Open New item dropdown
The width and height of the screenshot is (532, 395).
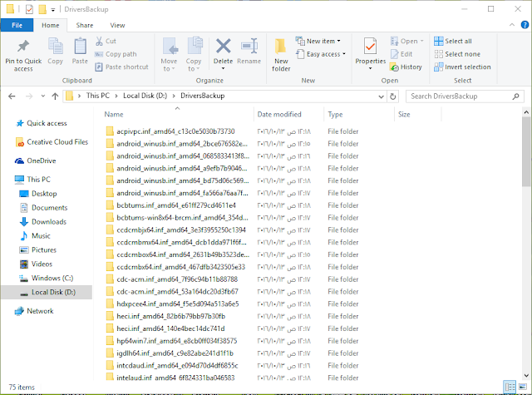[318, 41]
